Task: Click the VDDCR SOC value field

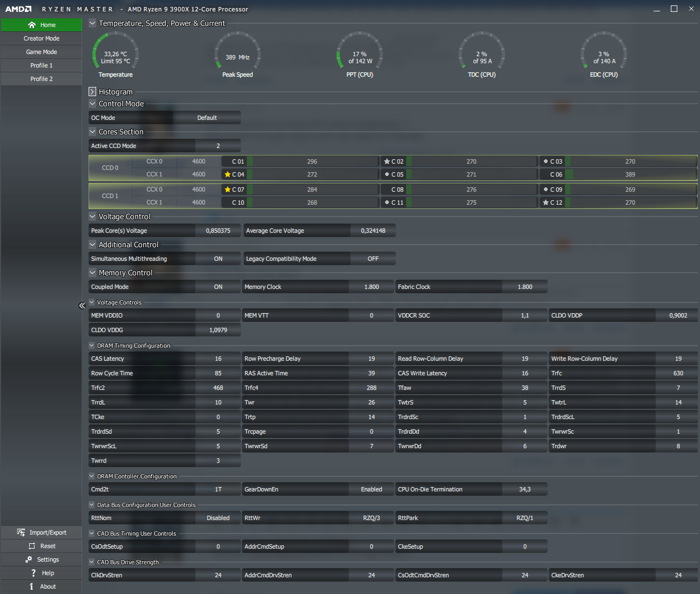Action: tap(525, 315)
